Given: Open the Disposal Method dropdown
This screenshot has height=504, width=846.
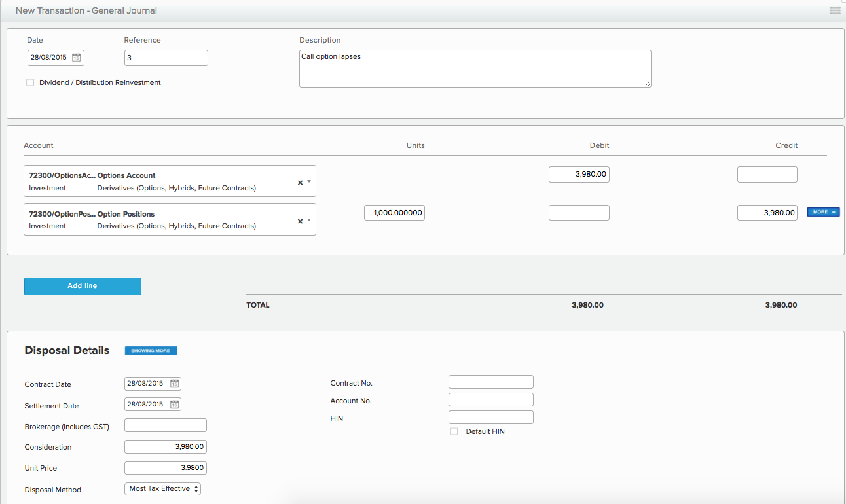Looking at the screenshot, I should 162,489.
